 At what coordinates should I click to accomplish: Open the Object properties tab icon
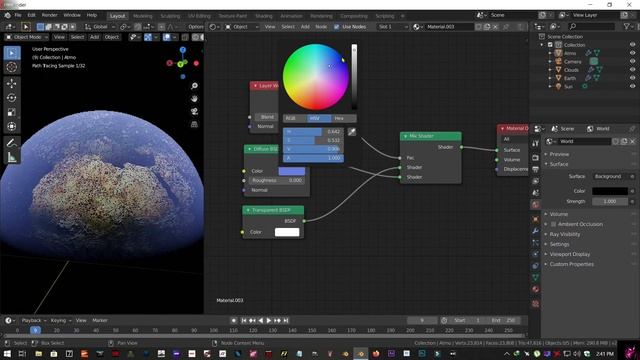point(536,219)
